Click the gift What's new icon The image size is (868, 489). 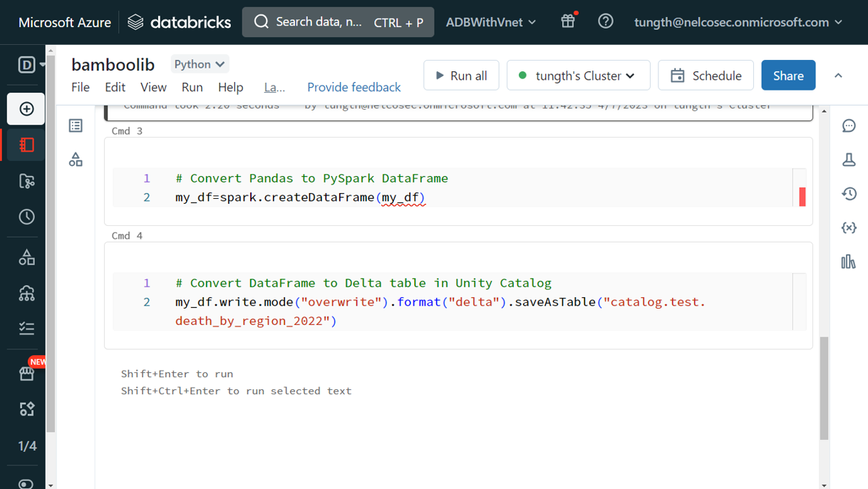[x=568, y=21]
